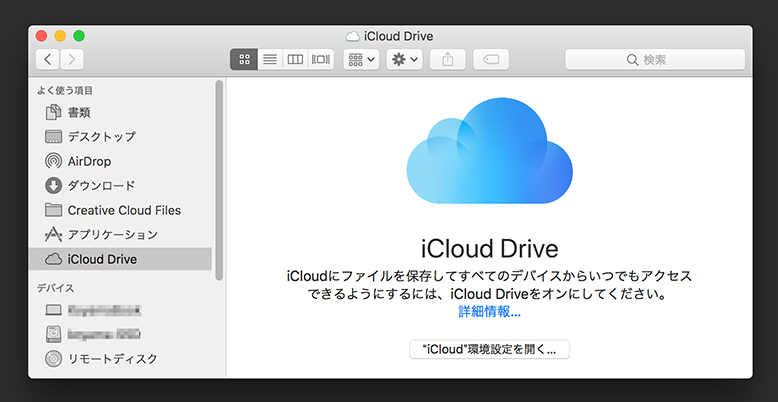Screen dimensions: 778x402
Task: Click the Share toolbar button
Action: pos(448,60)
